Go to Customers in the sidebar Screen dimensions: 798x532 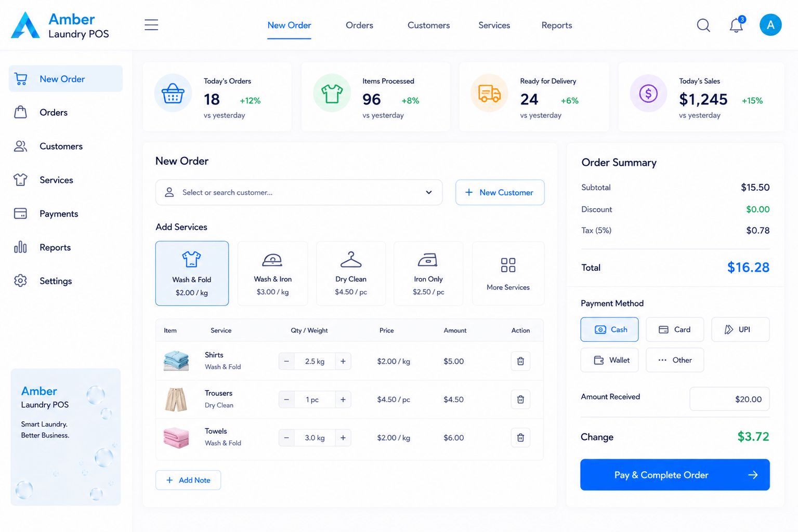[x=66, y=146]
